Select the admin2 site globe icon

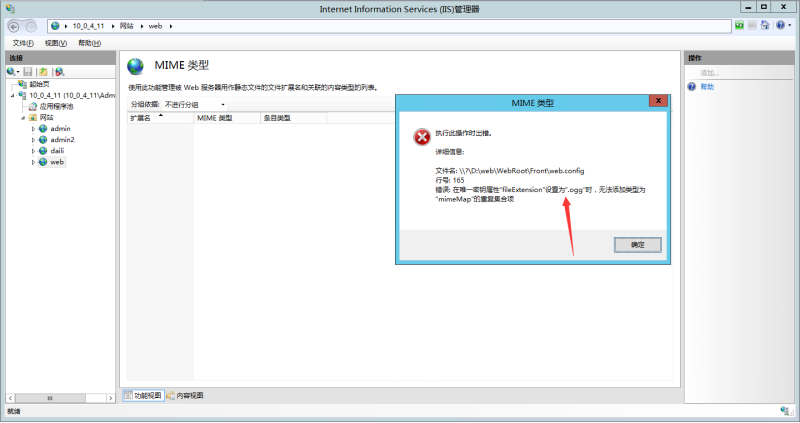point(43,140)
